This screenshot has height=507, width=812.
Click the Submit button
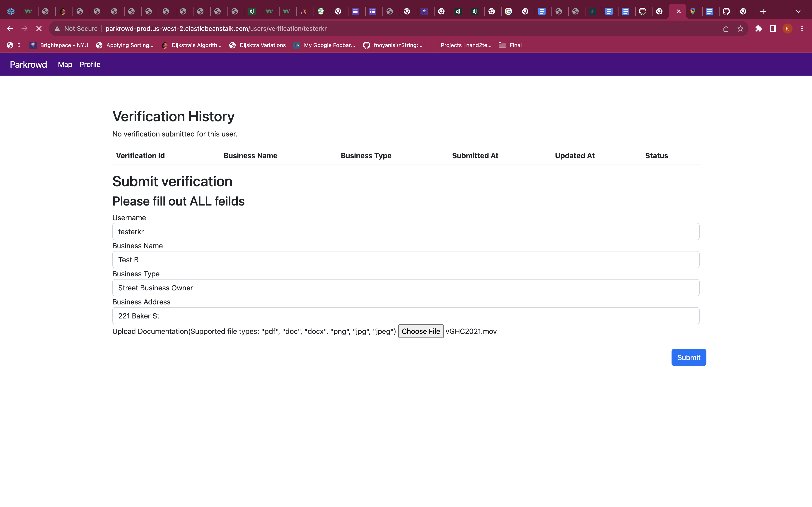(x=689, y=357)
